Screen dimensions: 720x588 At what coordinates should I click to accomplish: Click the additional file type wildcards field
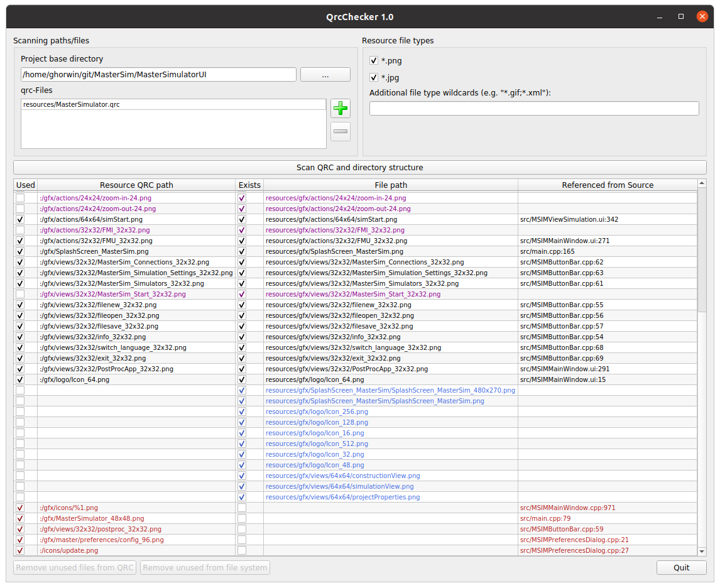(x=533, y=109)
